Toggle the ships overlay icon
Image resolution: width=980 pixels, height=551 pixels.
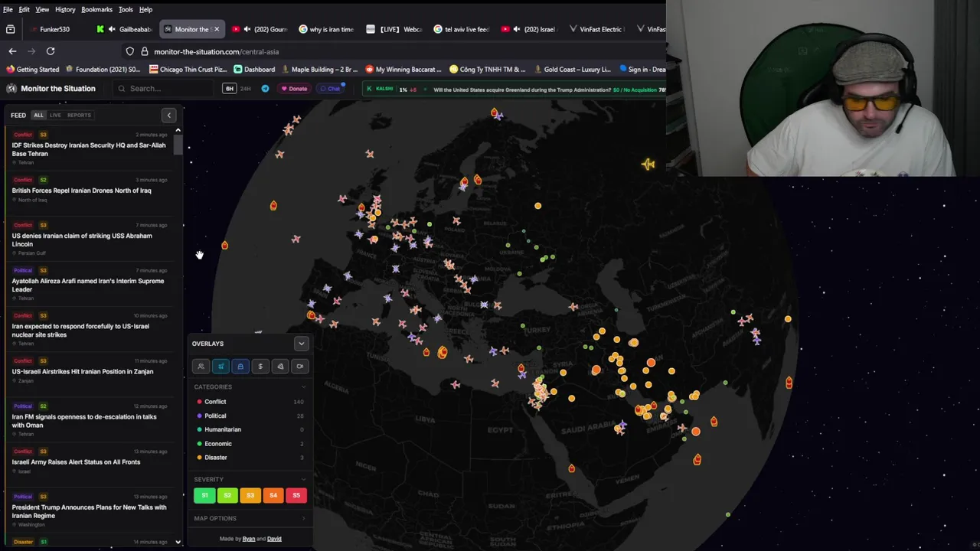[x=240, y=367]
